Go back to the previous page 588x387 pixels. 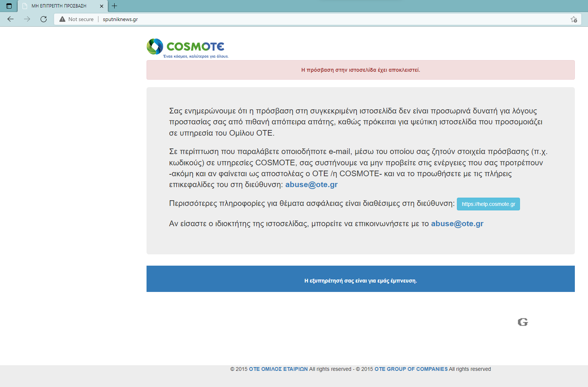coord(11,19)
